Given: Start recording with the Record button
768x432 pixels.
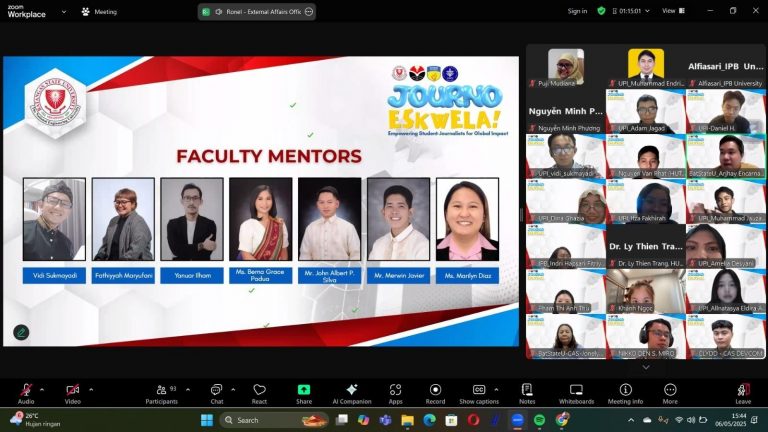Looking at the screenshot, I should click(x=435, y=393).
